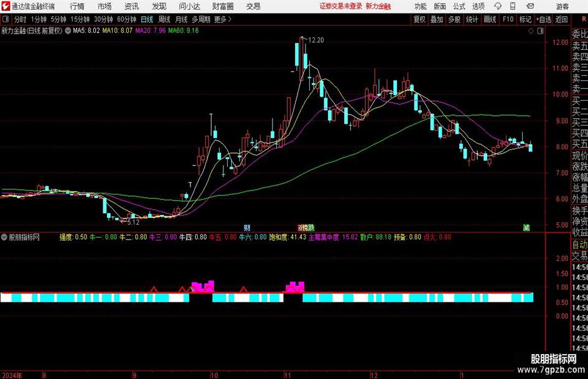588x379 pixels.
Task: Click the 减 marker near right edge
Action: click(x=526, y=227)
